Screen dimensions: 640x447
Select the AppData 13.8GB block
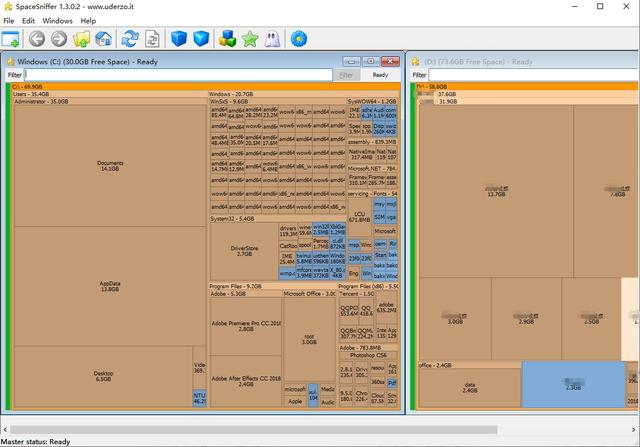pos(110,286)
